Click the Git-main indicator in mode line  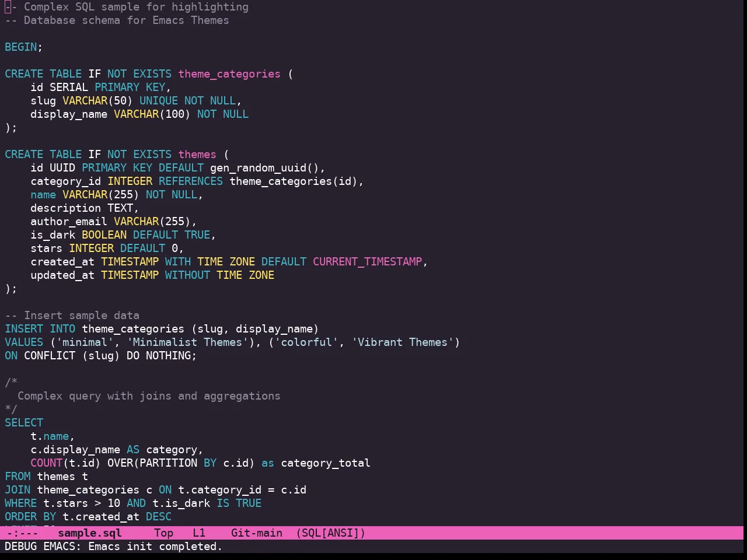257,533
